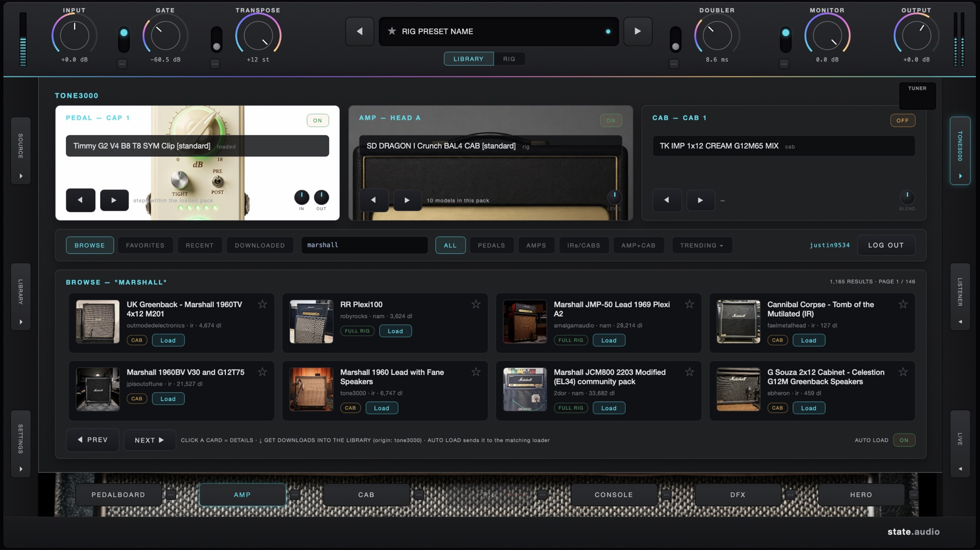Turn off the Pedal Cap 1 ON switch
This screenshot has height=550, width=980.
[317, 120]
